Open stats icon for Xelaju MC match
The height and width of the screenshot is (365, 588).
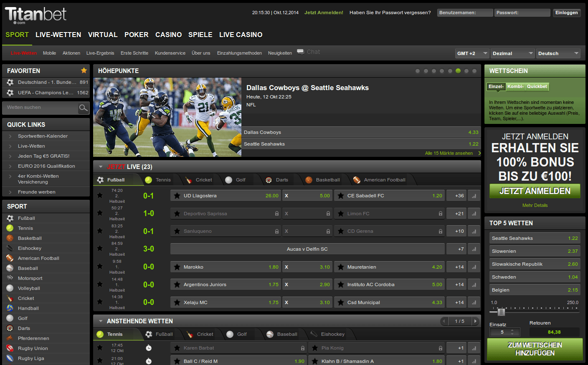(474, 302)
